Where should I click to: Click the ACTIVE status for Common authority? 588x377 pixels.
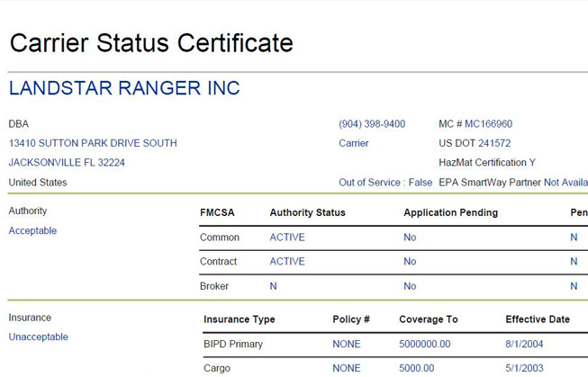(287, 238)
